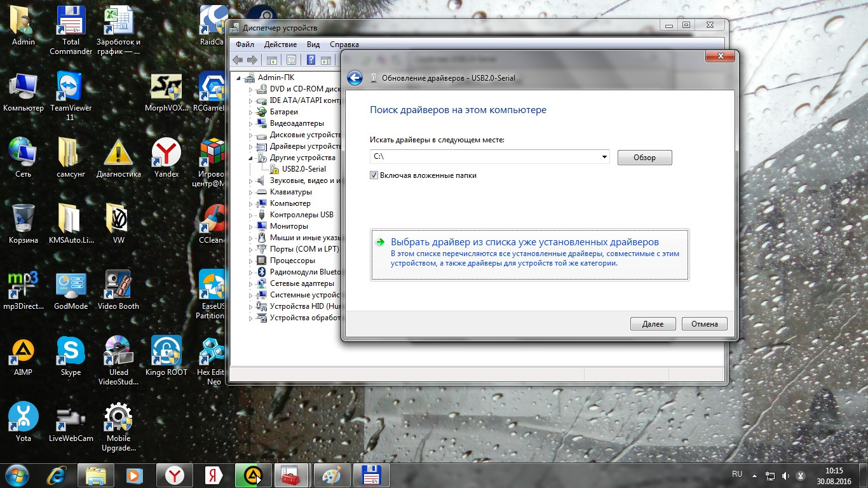Screen dimensions: 868x488
Task: Select the USB2.0-Serial device in the tree
Action: tap(304, 169)
